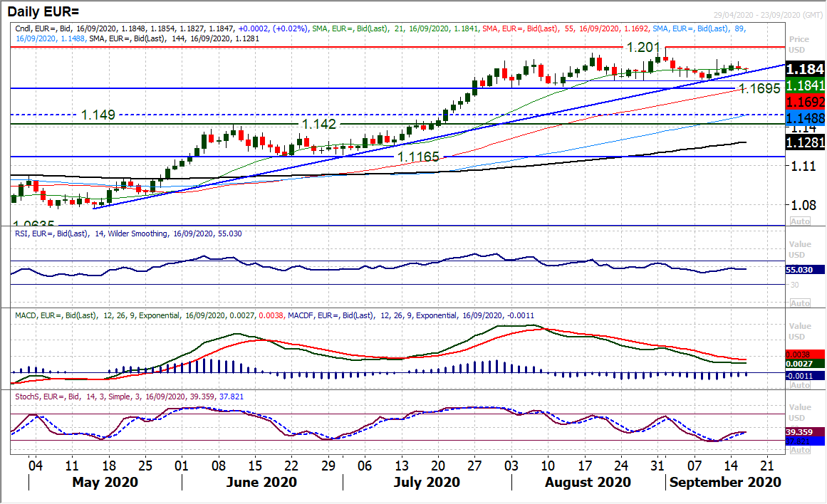Click the 39.359 stochastic value box
The width and height of the screenshot is (827, 504).
(x=804, y=430)
